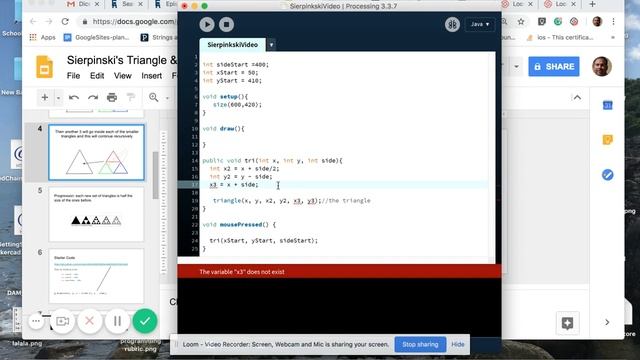Open the present options dropdown beside SHARE
The height and width of the screenshot is (360, 640).
tap(516, 67)
